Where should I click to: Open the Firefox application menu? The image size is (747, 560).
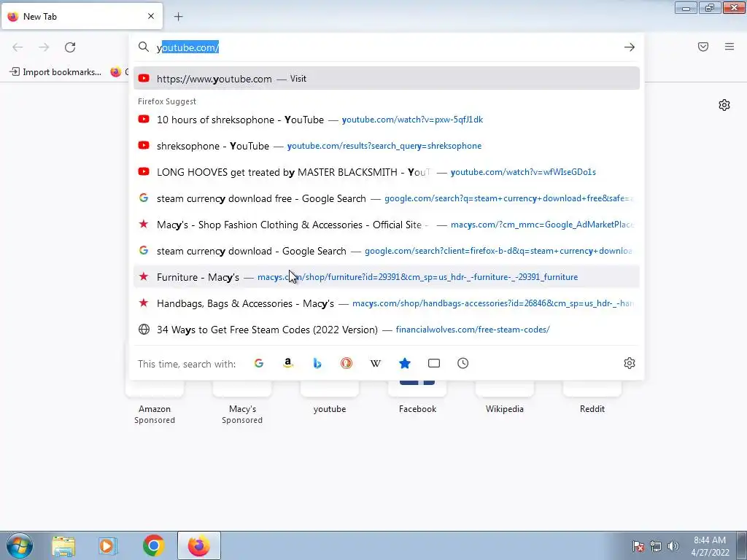[x=729, y=47]
